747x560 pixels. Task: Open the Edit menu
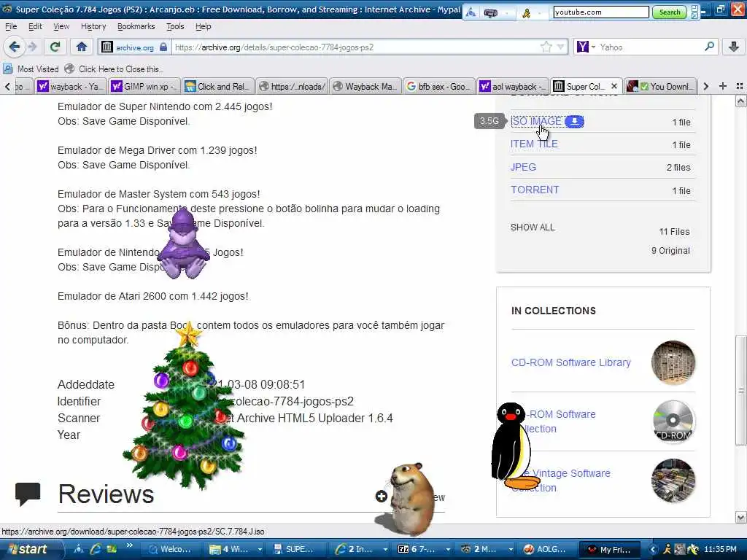tap(35, 27)
